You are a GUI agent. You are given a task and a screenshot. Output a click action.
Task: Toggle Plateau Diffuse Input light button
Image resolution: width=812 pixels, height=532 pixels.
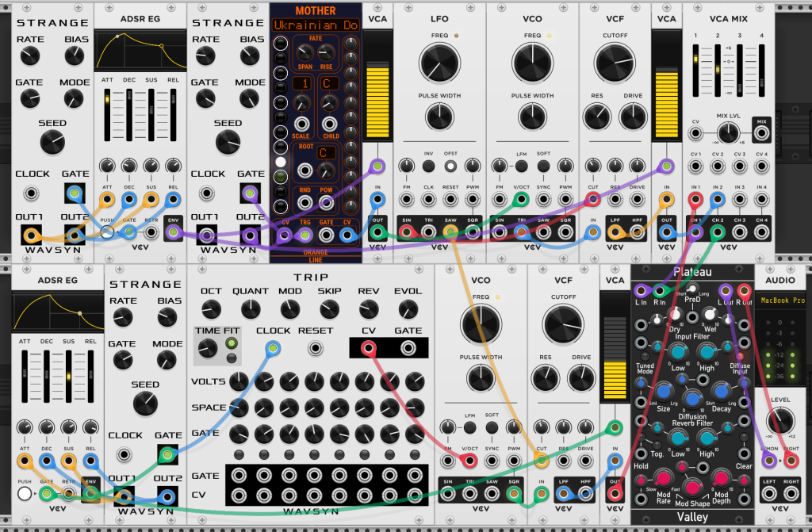pos(740,357)
